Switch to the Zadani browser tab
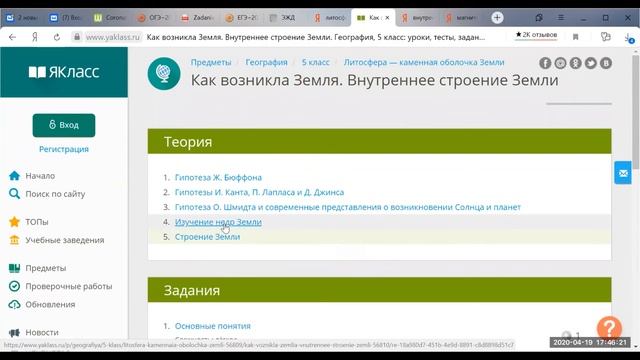This screenshot has height=360, width=640. 198,18
